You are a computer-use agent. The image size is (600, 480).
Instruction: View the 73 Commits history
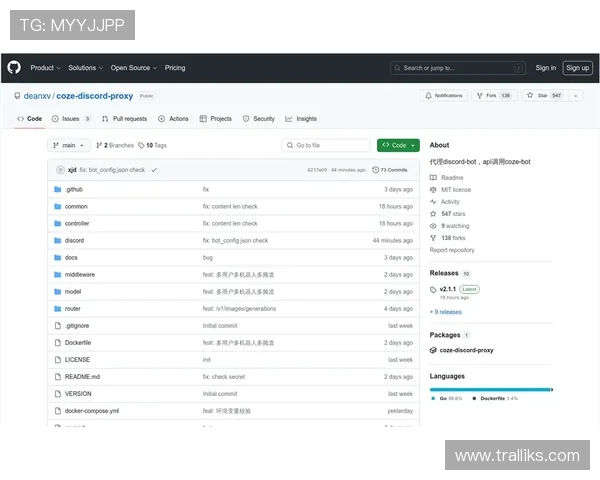coord(390,170)
